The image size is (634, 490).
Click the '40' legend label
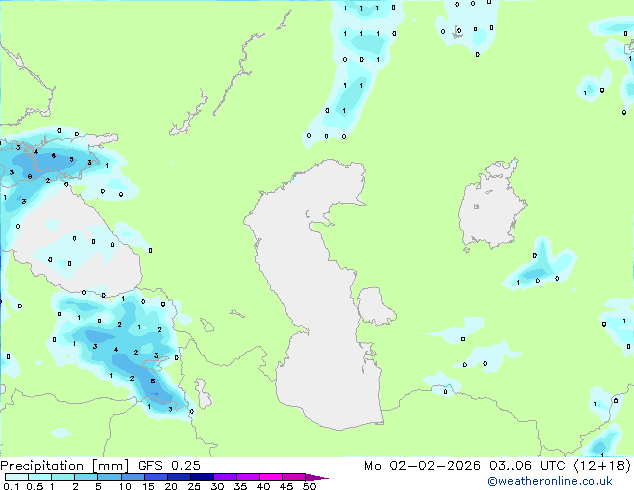point(263,486)
